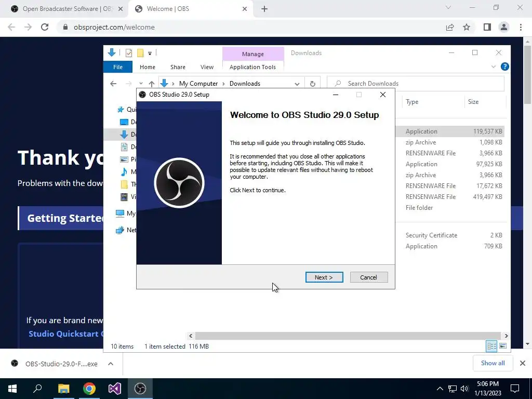Open Studio Quickstart link on webpage
The image size is (532, 399).
(x=66, y=334)
